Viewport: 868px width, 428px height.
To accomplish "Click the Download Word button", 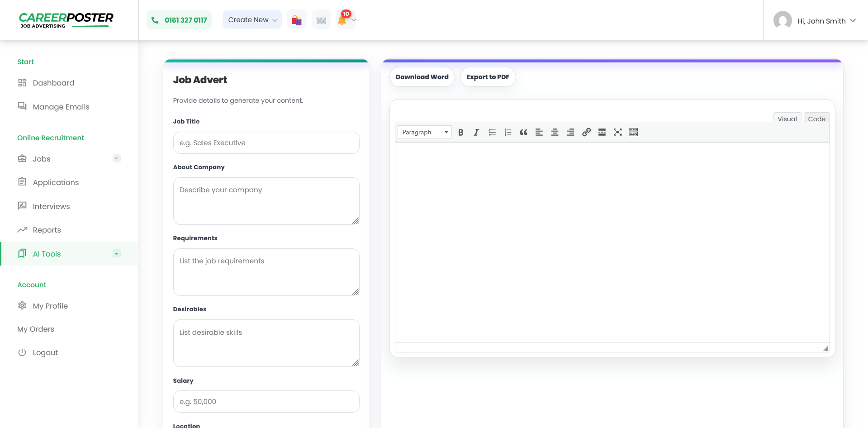I will (x=422, y=77).
